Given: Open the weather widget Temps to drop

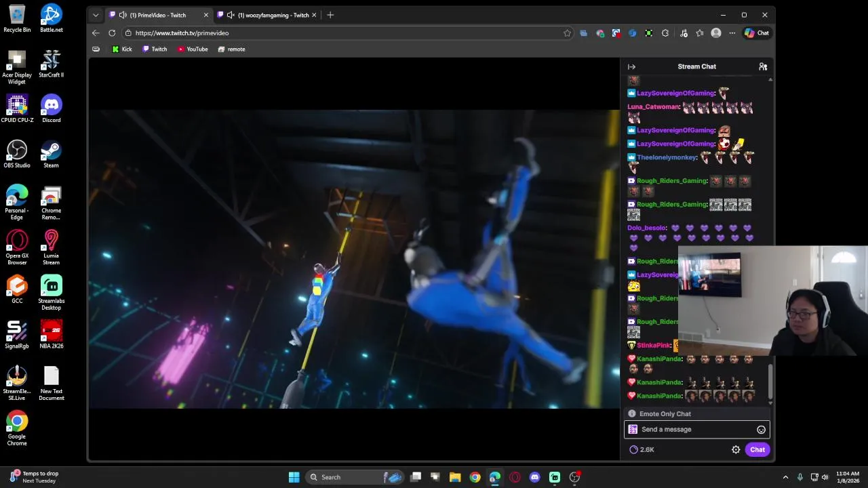Looking at the screenshot, I should tap(34, 477).
